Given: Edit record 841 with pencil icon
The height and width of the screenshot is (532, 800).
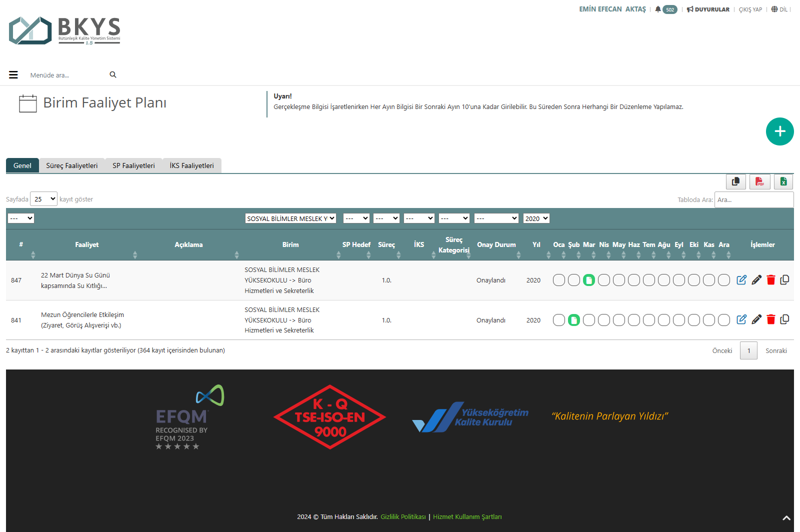Looking at the screenshot, I should tap(756, 319).
